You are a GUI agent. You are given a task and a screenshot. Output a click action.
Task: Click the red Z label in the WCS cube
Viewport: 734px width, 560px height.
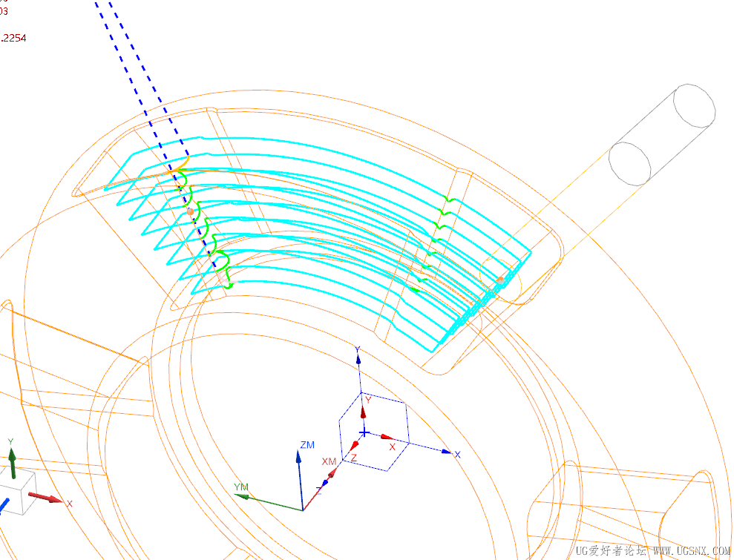[354, 458]
